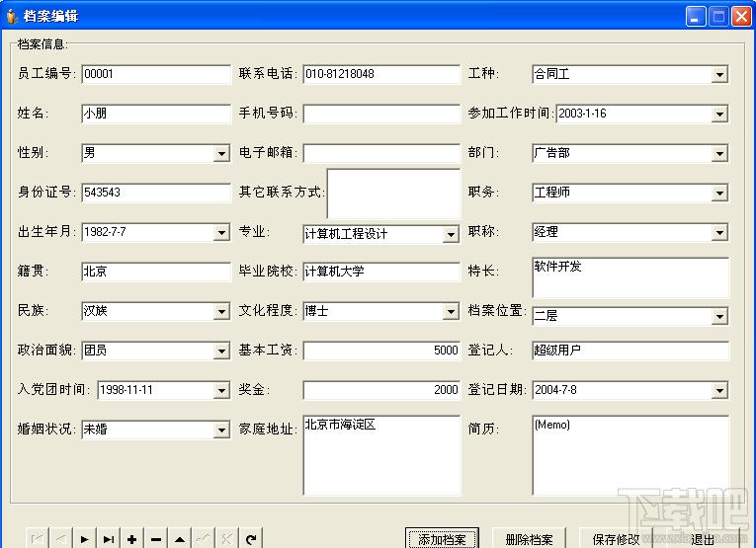Click the 特长 text area
Viewport: 756px width, 548px height.
point(630,277)
